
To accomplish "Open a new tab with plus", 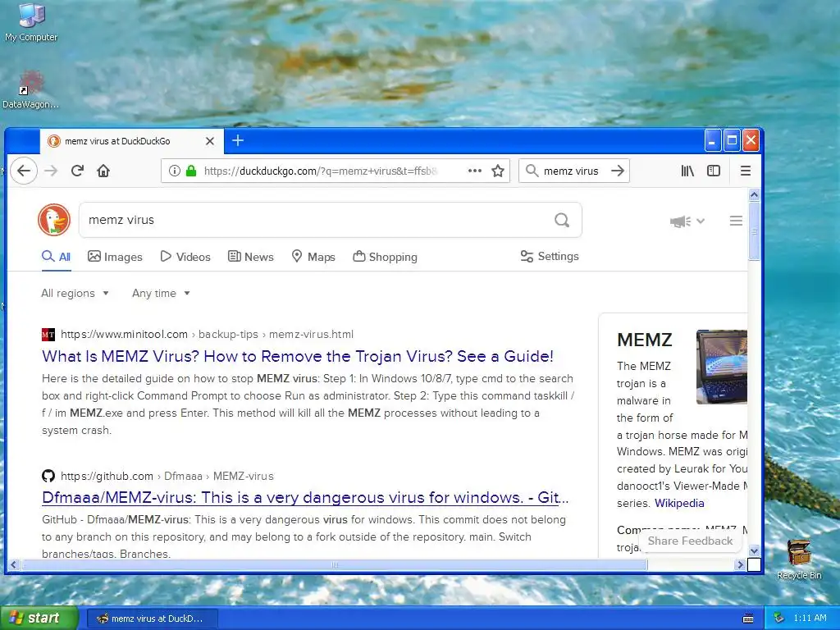I will tap(238, 140).
